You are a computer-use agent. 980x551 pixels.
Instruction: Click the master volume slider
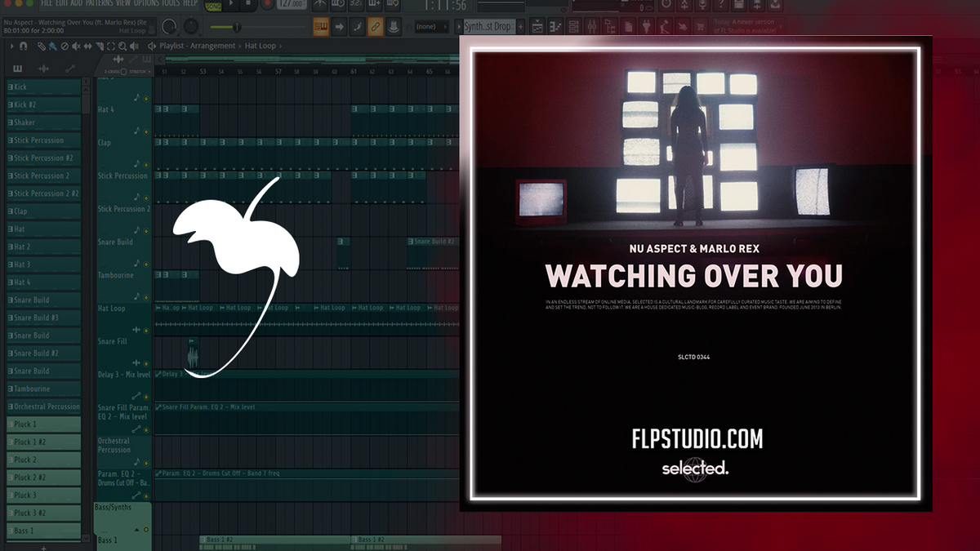(237, 26)
